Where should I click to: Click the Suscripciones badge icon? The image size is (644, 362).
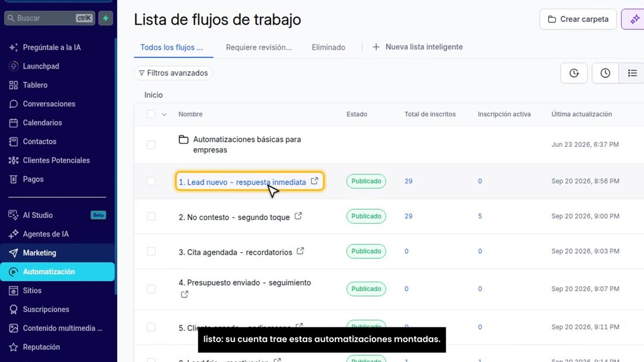pos(13,309)
